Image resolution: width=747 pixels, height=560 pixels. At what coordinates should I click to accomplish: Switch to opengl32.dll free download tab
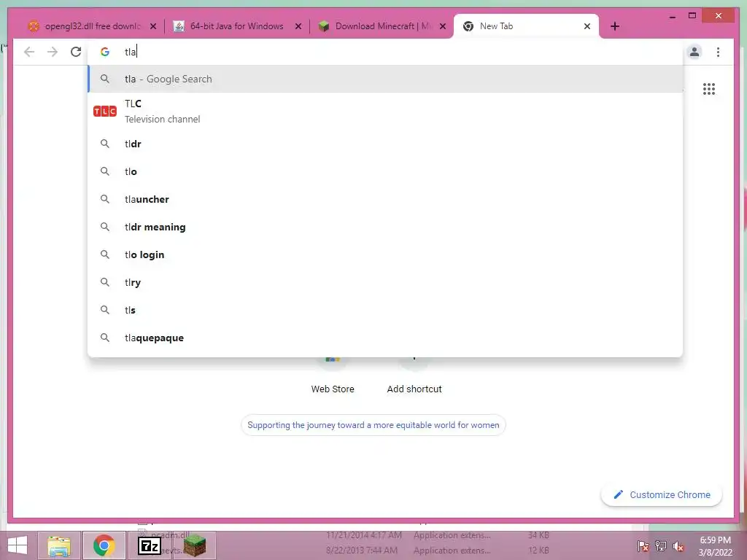pyautogui.click(x=92, y=26)
